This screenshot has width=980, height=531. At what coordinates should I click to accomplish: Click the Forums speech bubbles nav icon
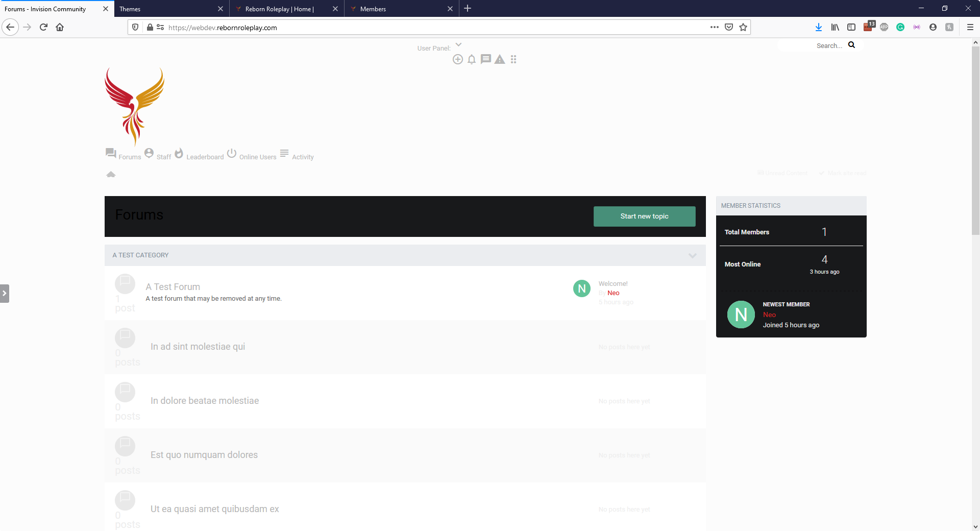tap(111, 153)
